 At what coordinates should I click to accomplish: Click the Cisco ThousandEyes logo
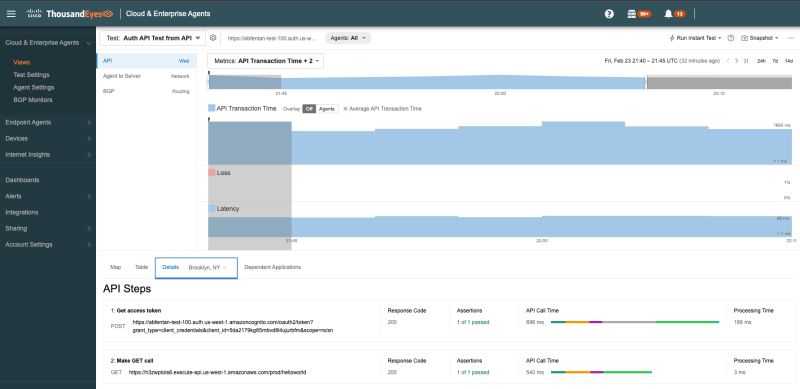[x=69, y=14]
